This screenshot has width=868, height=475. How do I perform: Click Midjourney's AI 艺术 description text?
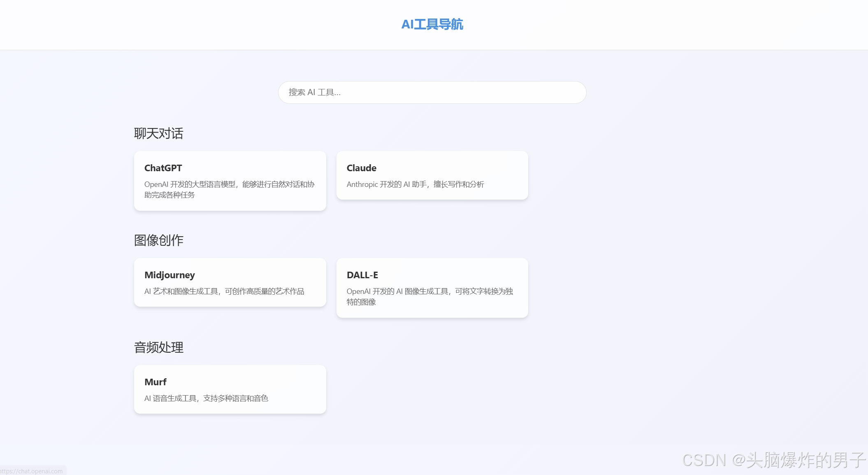224,291
